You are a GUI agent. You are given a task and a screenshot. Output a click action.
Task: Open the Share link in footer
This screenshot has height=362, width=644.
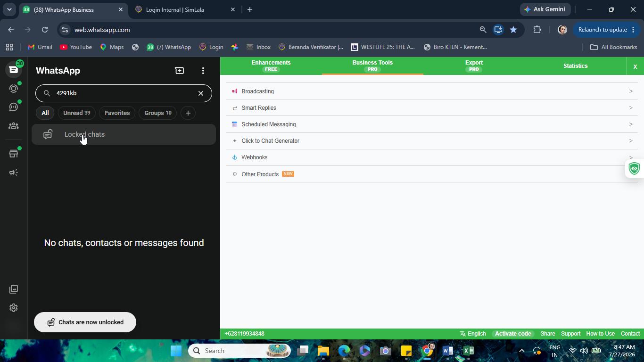click(x=547, y=334)
